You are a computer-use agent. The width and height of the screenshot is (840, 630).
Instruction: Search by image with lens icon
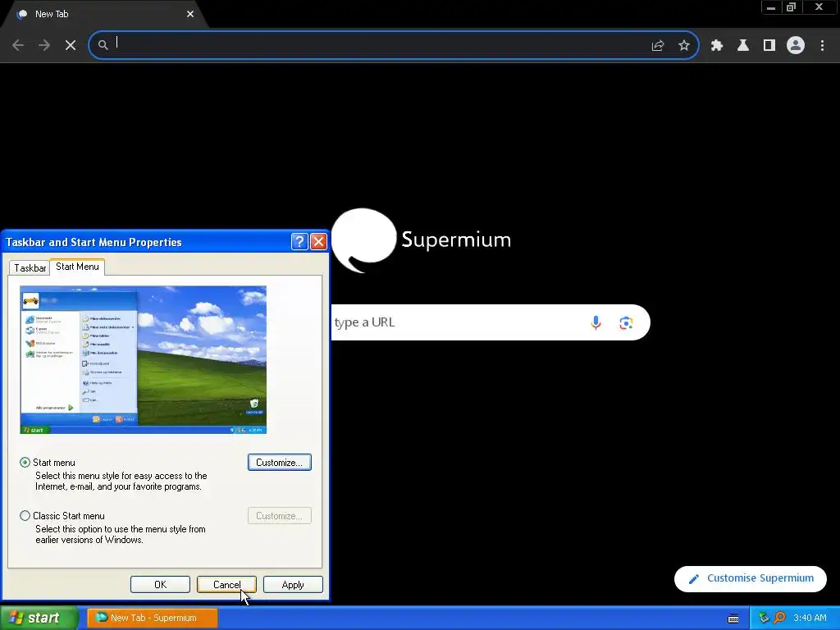tap(626, 322)
